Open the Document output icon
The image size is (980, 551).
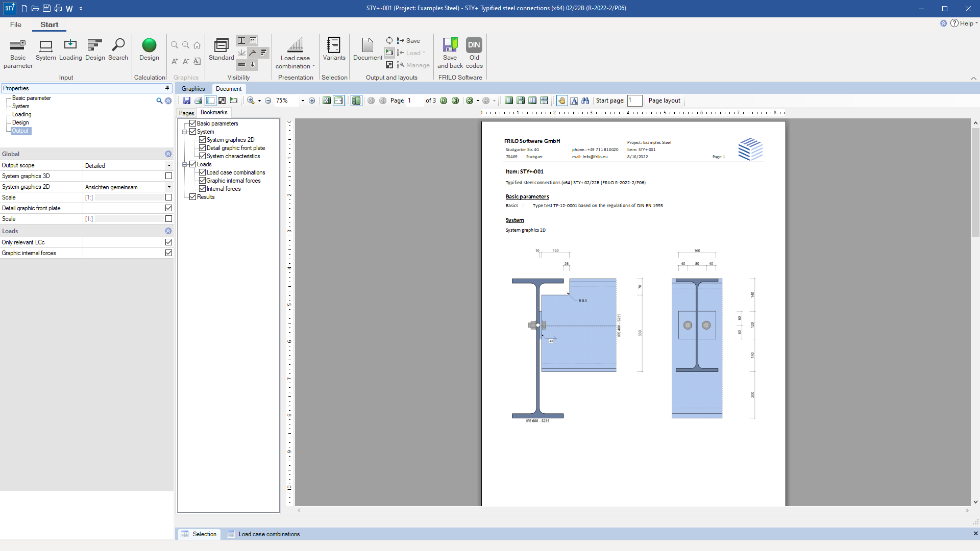[x=367, y=50]
